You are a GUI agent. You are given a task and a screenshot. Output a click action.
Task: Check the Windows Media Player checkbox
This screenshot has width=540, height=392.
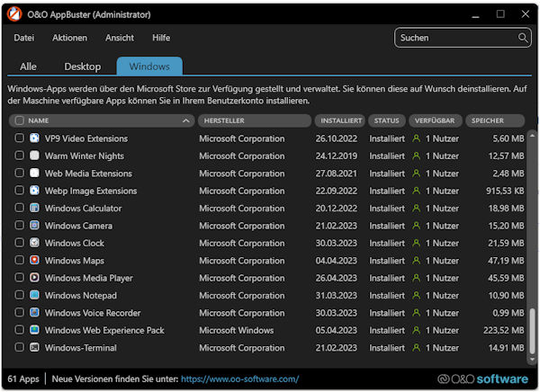19,278
